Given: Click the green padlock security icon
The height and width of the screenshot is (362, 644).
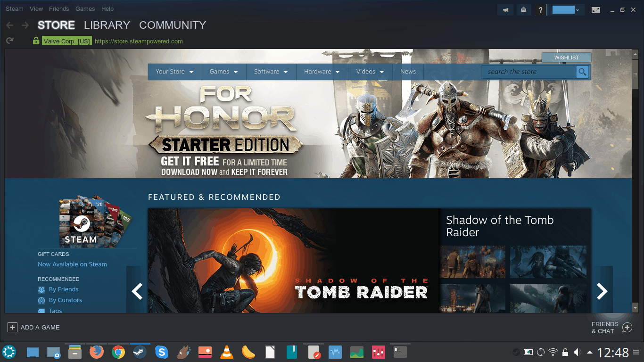Looking at the screenshot, I should (36, 41).
